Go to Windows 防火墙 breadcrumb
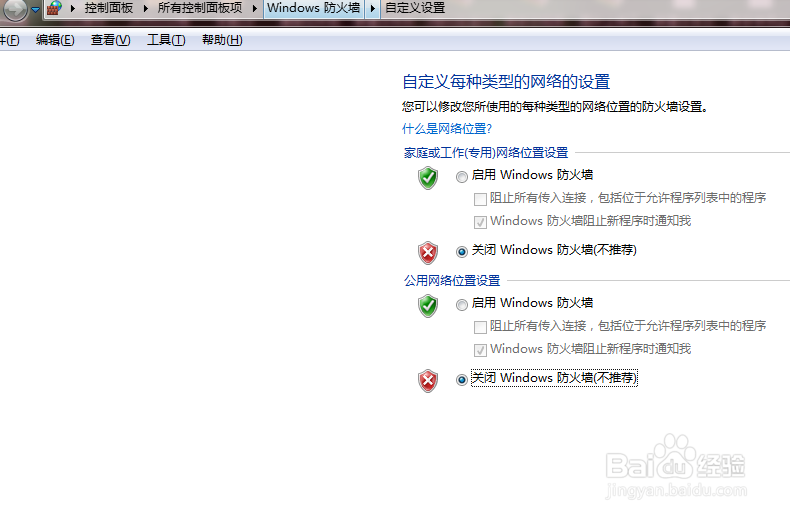The width and height of the screenshot is (790, 518). pos(313,8)
